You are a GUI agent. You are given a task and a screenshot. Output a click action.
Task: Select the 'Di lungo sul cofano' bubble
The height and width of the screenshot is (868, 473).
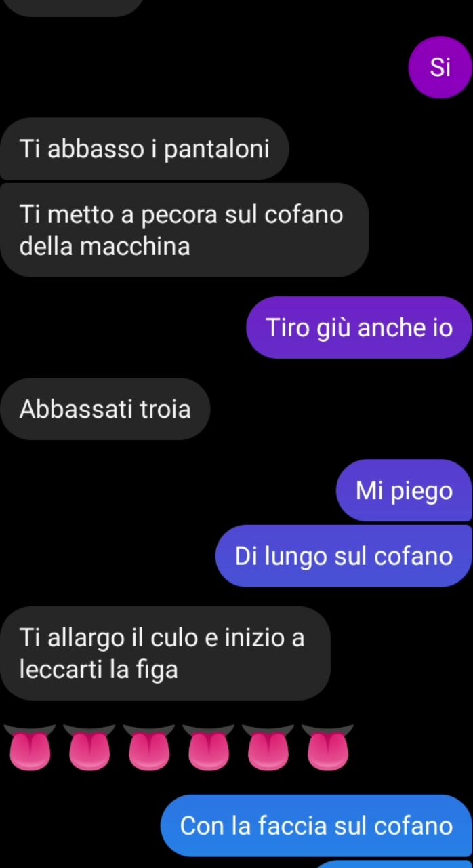click(344, 556)
